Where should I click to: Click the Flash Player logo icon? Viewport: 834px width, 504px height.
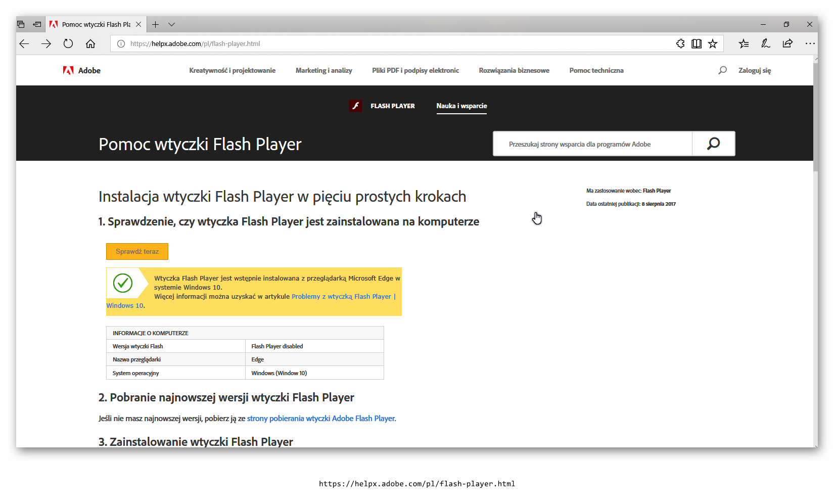click(x=355, y=106)
